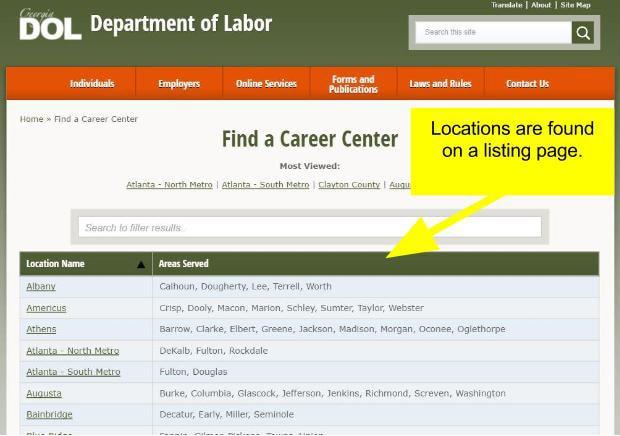The width and height of the screenshot is (620, 436).
Task: Open the Albany career center link
Action: point(41,287)
